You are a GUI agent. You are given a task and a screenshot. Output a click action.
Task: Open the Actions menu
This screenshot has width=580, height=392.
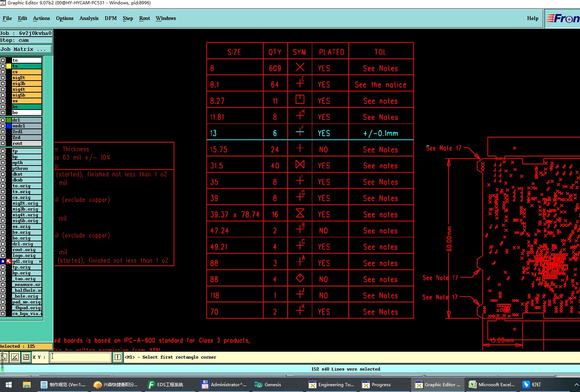(41, 18)
